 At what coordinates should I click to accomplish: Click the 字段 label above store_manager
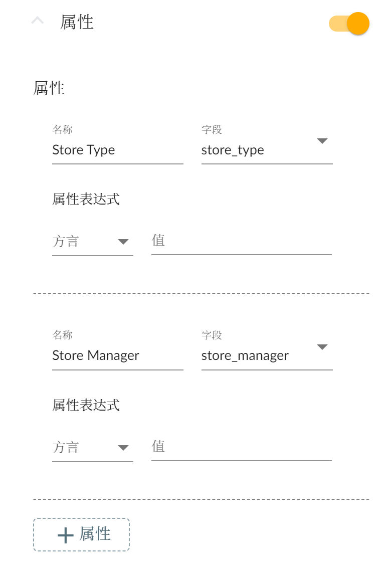click(212, 335)
